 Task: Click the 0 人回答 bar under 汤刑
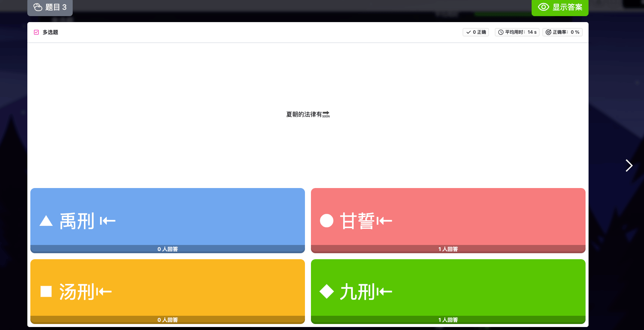(167, 320)
